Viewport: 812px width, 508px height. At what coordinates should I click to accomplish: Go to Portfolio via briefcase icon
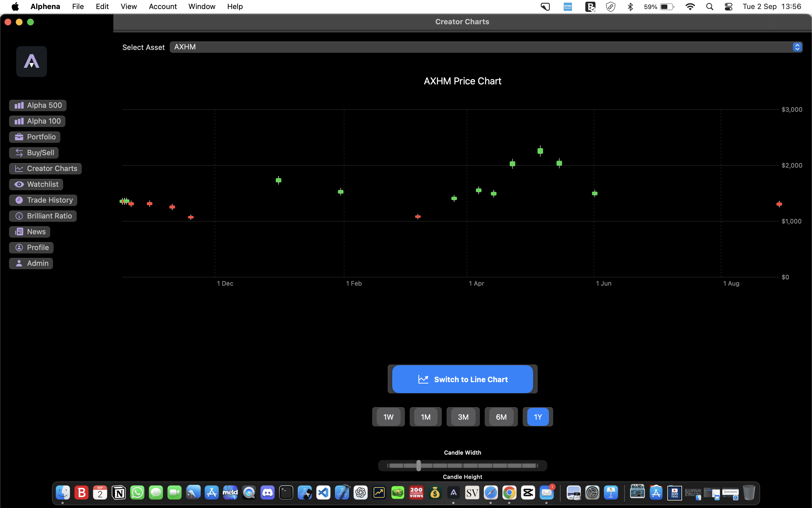tap(35, 137)
